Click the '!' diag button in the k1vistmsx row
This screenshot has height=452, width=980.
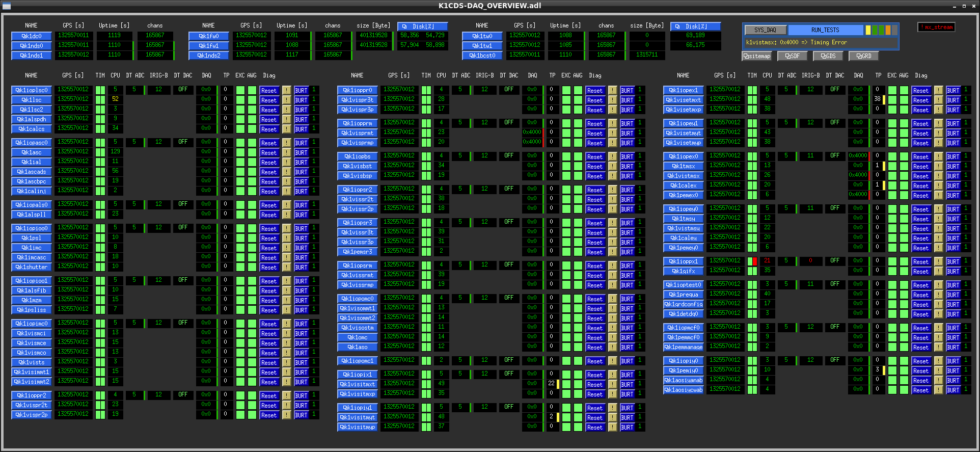pyautogui.click(x=939, y=176)
